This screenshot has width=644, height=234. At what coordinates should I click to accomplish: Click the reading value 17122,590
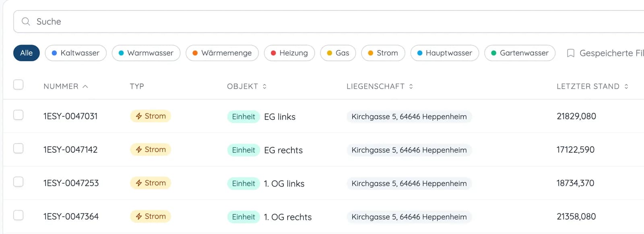pos(576,150)
